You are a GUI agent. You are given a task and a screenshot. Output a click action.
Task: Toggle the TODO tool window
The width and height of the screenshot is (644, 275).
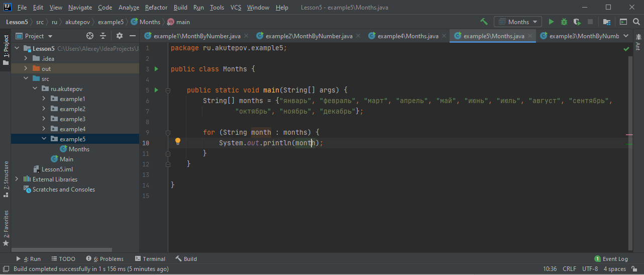63,259
